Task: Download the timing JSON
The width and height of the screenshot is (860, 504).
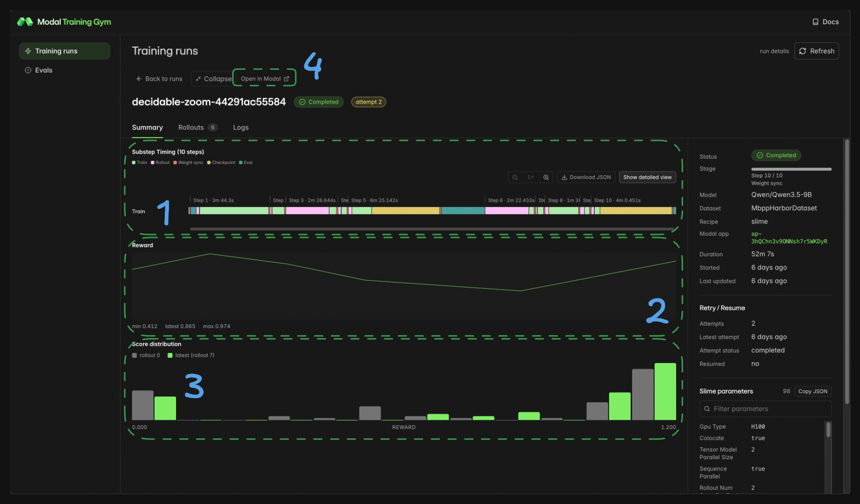Action: [586, 177]
